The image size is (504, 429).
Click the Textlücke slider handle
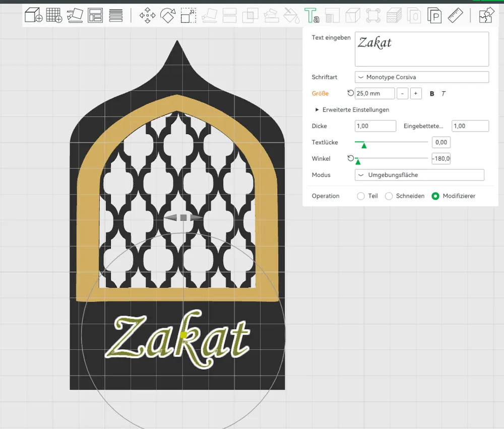click(364, 146)
